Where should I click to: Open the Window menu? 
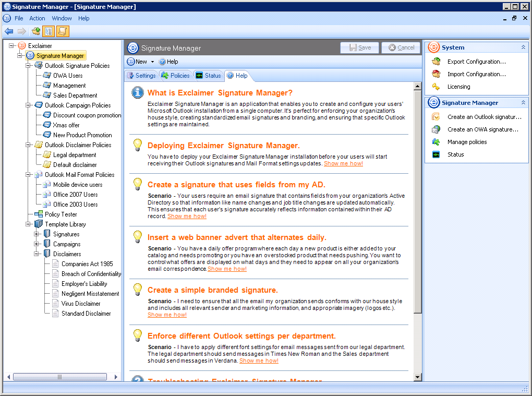(x=62, y=18)
